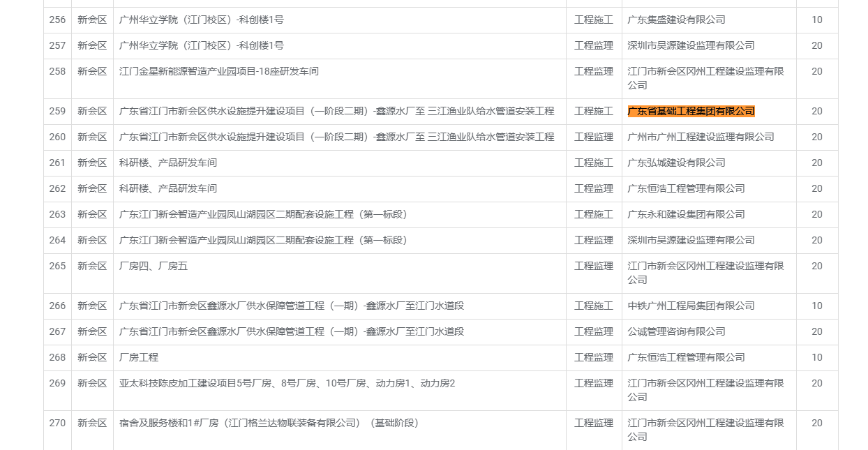This screenshot has height=450, width=868.
Task: Click row number 258
Action: [57, 71]
